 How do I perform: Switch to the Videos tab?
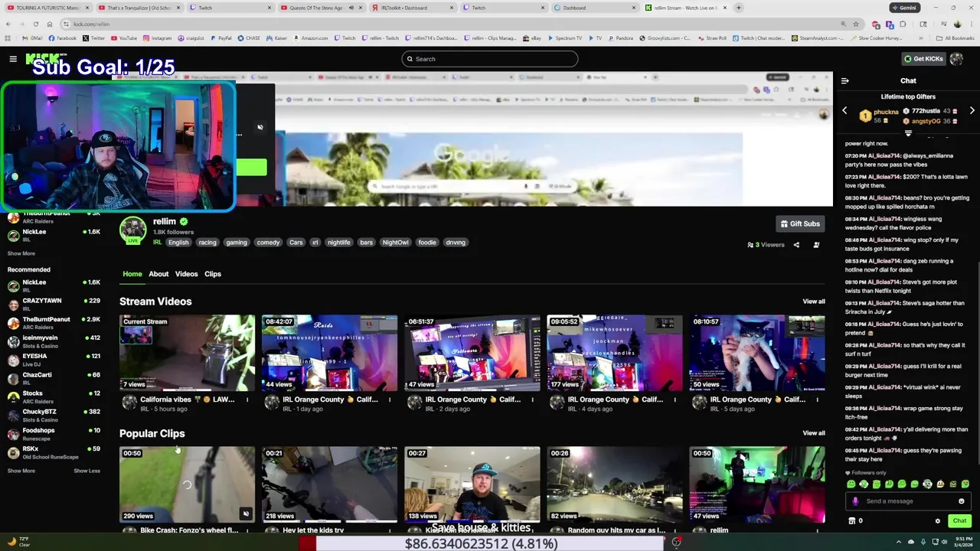tap(186, 274)
